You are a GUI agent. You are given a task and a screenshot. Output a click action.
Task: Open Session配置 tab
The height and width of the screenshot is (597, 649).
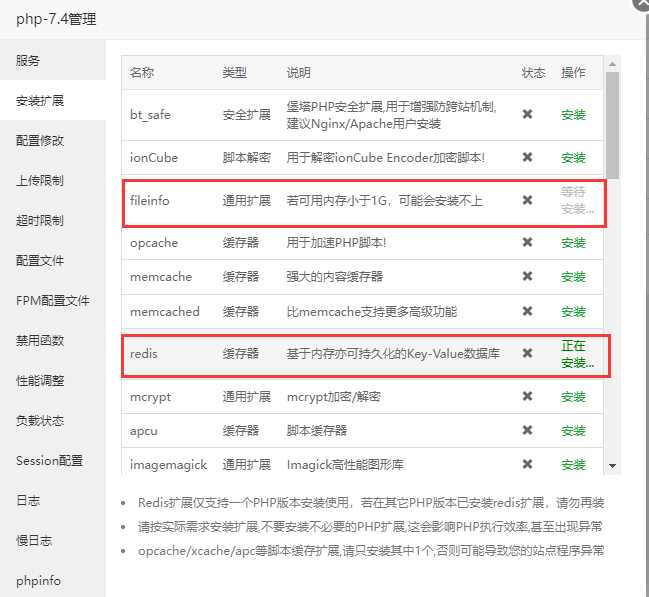coord(53,460)
